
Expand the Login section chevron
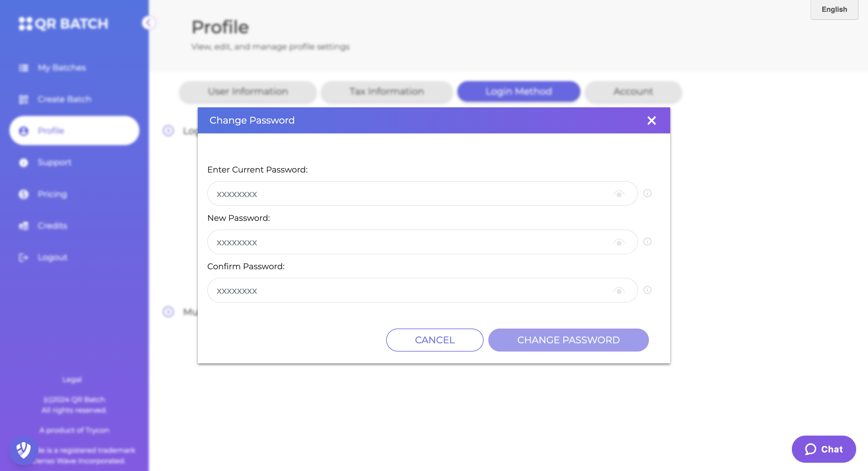point(168,131)
